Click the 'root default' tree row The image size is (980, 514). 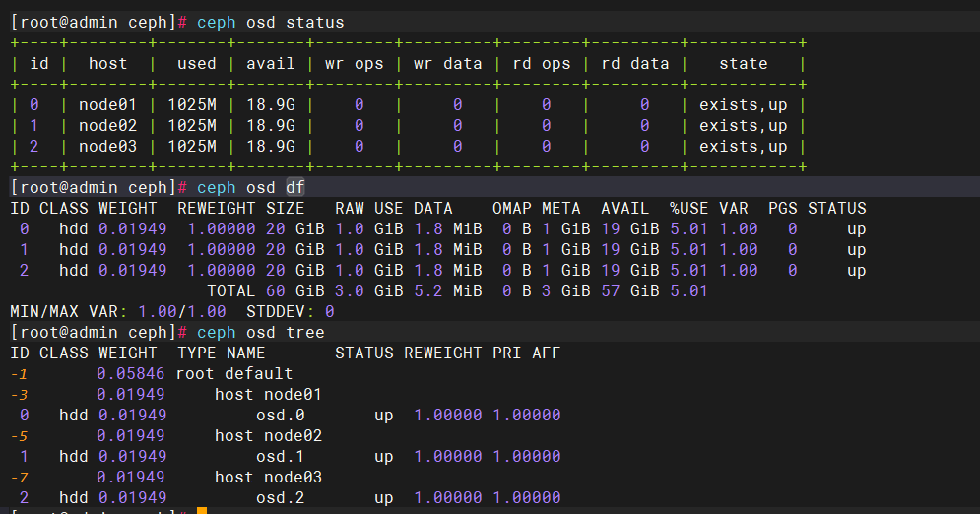234,373
